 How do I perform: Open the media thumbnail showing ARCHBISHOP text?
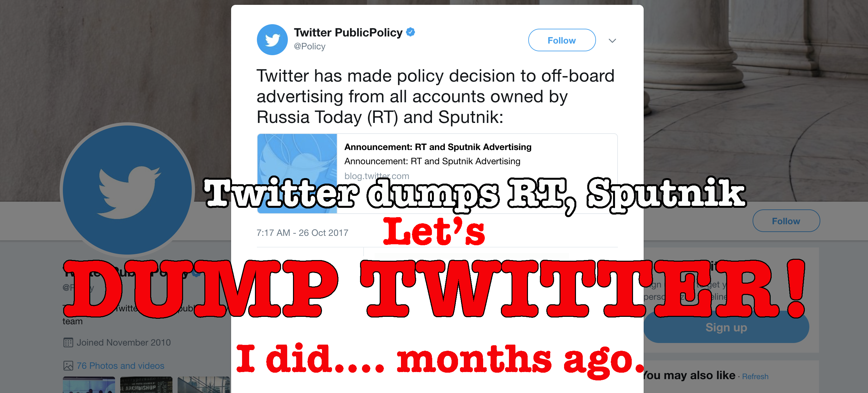[x=146, y=385]
